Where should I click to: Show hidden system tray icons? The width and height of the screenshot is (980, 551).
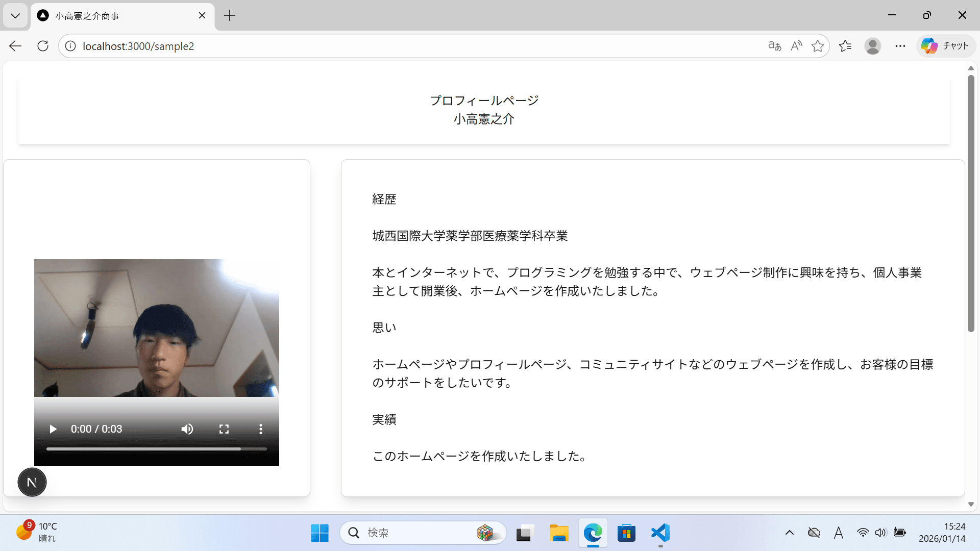coord(790,533)
